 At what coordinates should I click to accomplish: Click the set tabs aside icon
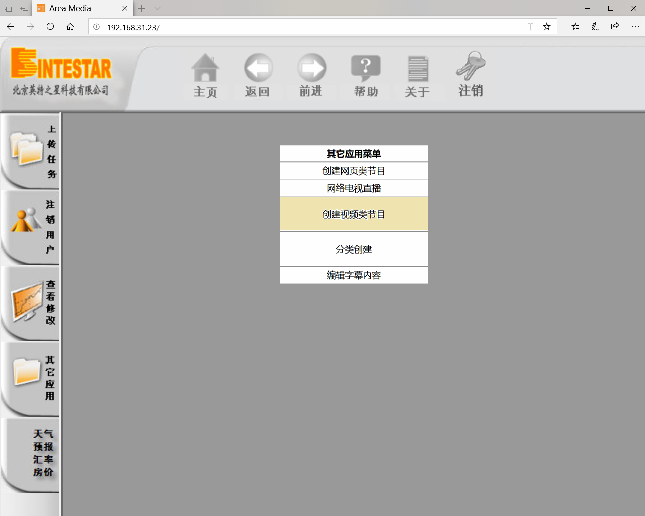click(24, 8)
